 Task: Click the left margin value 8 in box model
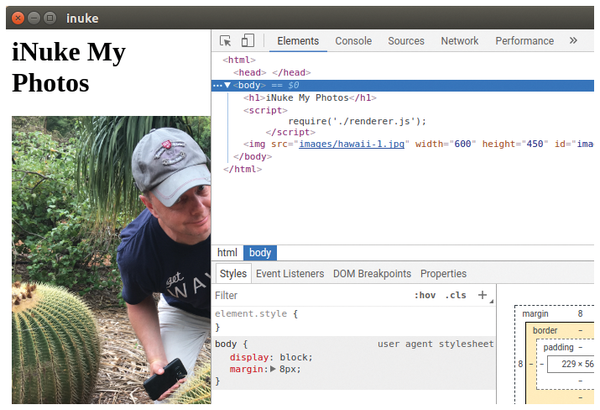pyautogui.click(x=520, y=364)
